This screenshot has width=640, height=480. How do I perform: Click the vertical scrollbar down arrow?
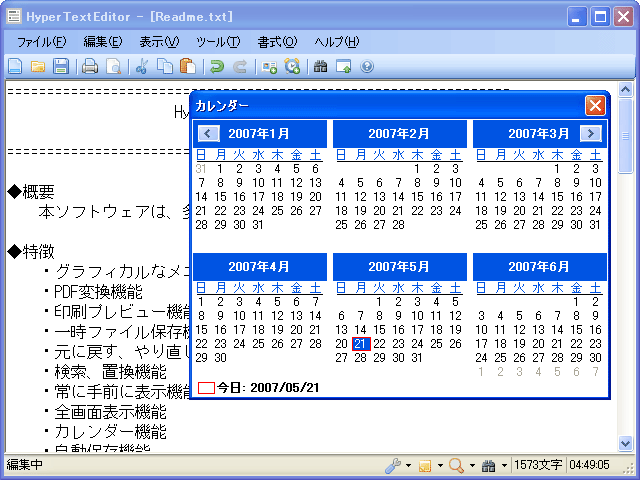[x=626, y=445]
